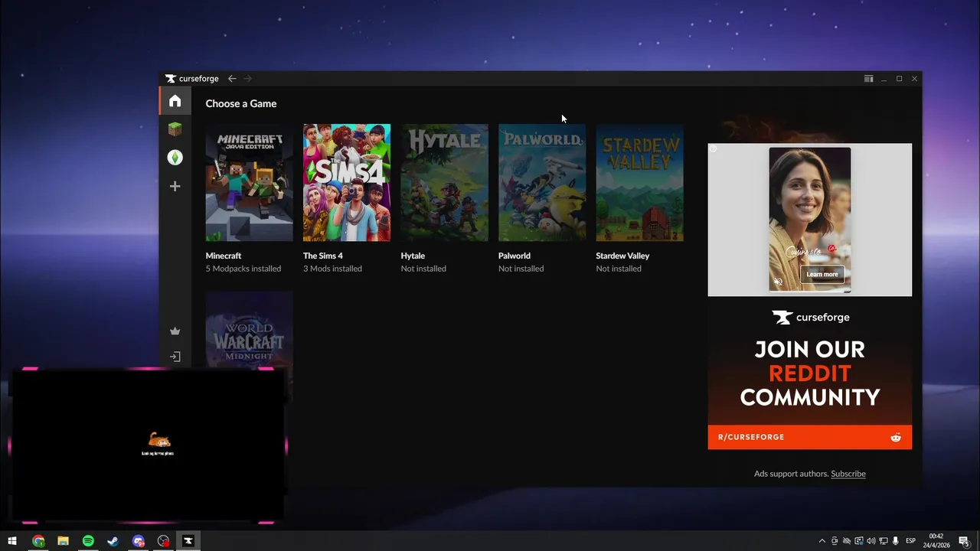Open File Explorer from the taskbar
Screen dimensions: 980x551
(64, 541)
